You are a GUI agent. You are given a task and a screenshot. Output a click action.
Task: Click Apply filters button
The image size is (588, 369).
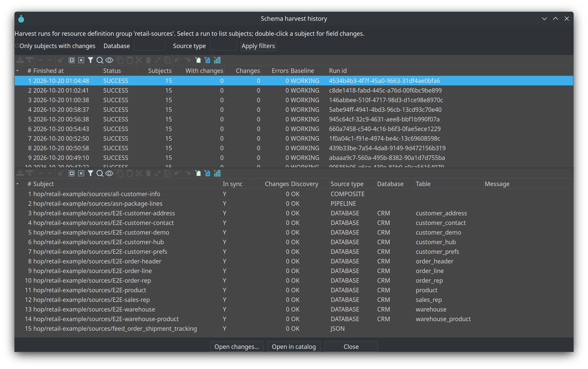tap(258, 46)
